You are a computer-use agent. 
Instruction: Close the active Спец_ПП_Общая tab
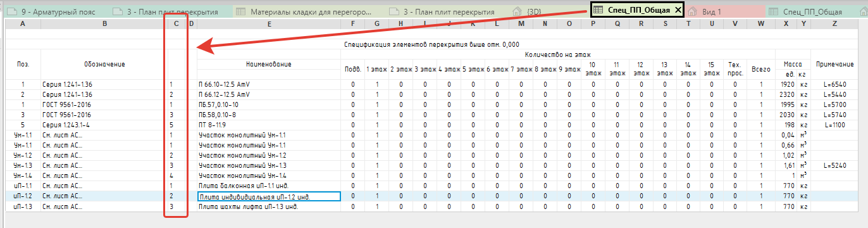coord(678,11)
